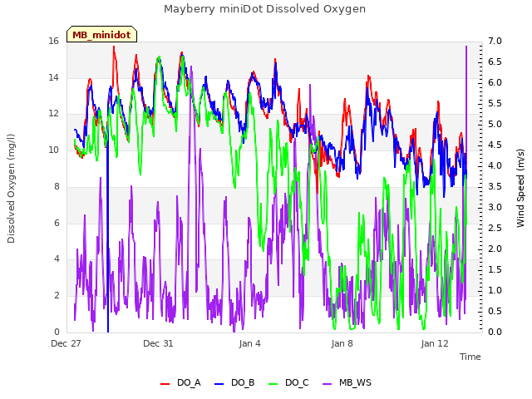This screenshot has width=532, height=399.
Task: Click the 3.5 value on wind axis
Action: click(x=495, y=186)
